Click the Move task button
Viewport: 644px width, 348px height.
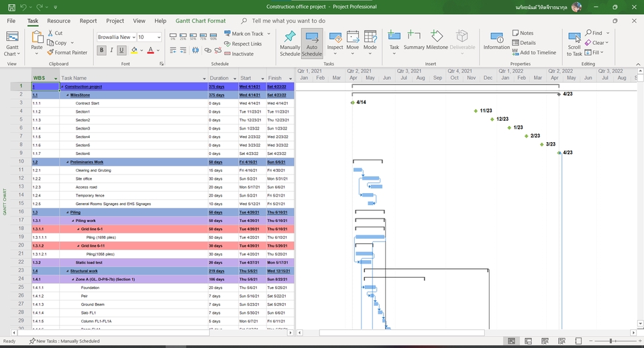pos(352,43)
